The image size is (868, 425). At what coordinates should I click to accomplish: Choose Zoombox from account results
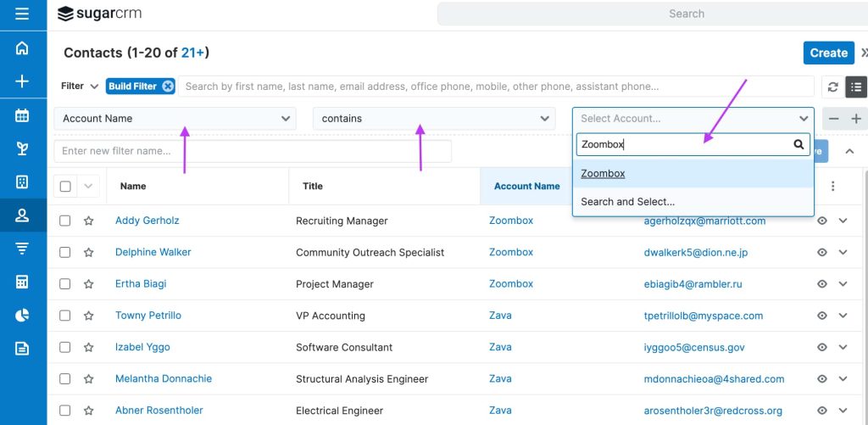[693, 173]
